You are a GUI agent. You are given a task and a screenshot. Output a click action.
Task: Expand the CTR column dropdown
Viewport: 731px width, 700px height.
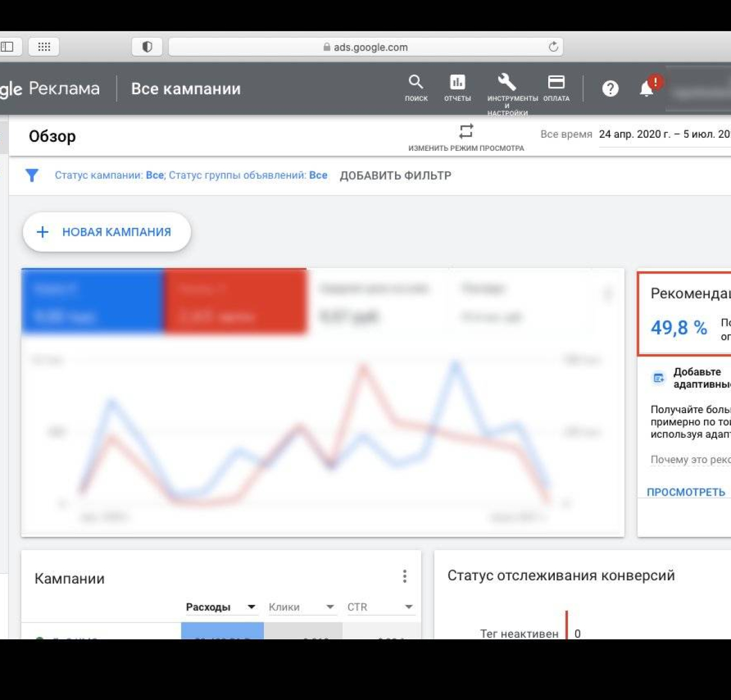(x=409, y=607)
